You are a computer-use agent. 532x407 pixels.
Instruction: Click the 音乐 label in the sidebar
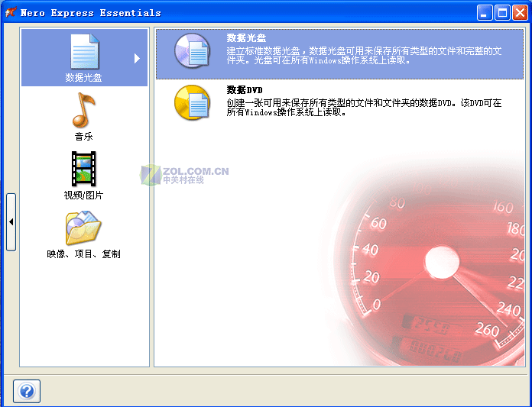(83, 136)
